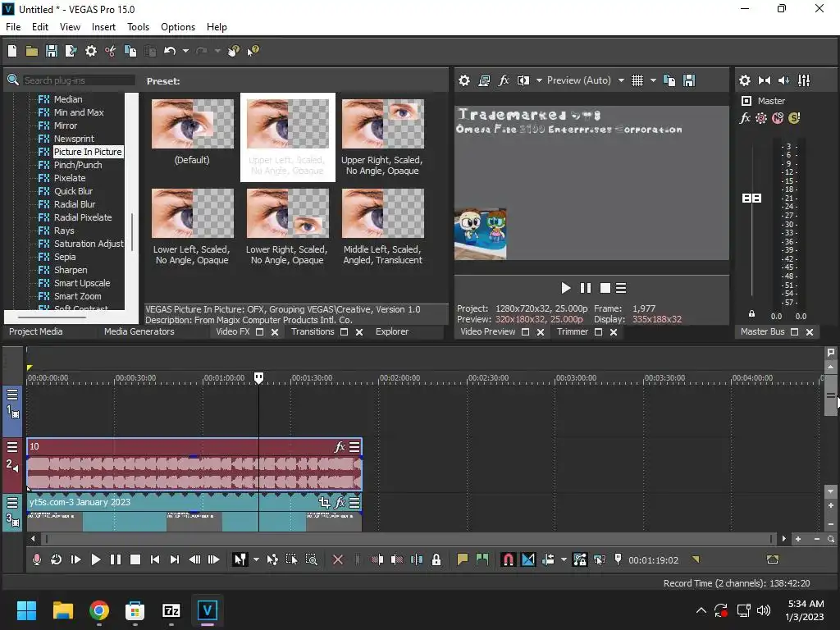This screenshot has width=840, height=630.
Task: Open Event FX on audio event 10
Action: click(x=340, y=447)
